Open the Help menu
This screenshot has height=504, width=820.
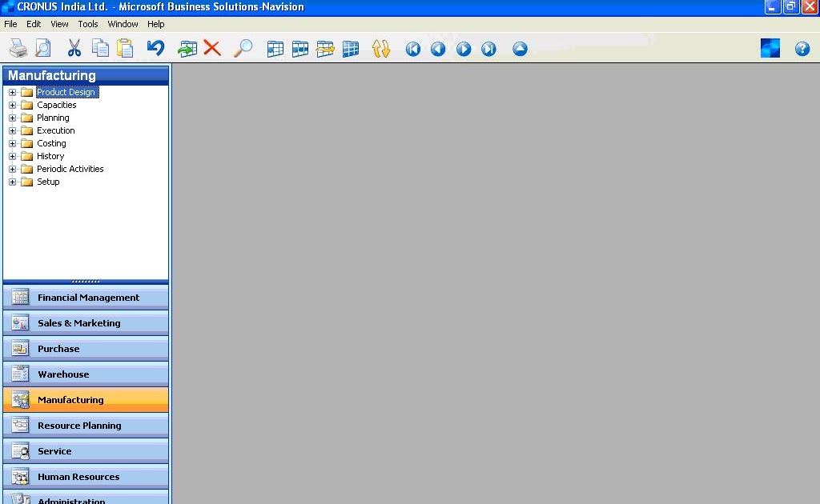click(x=156, y=24)
